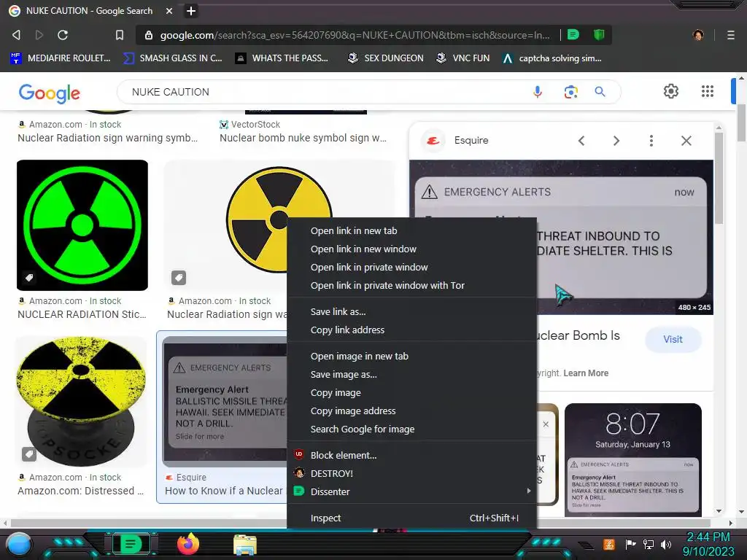This screenshot has width=747, height=560.
Task: Open the green radiation symbol thumbnail
Action: coord(82,225)
